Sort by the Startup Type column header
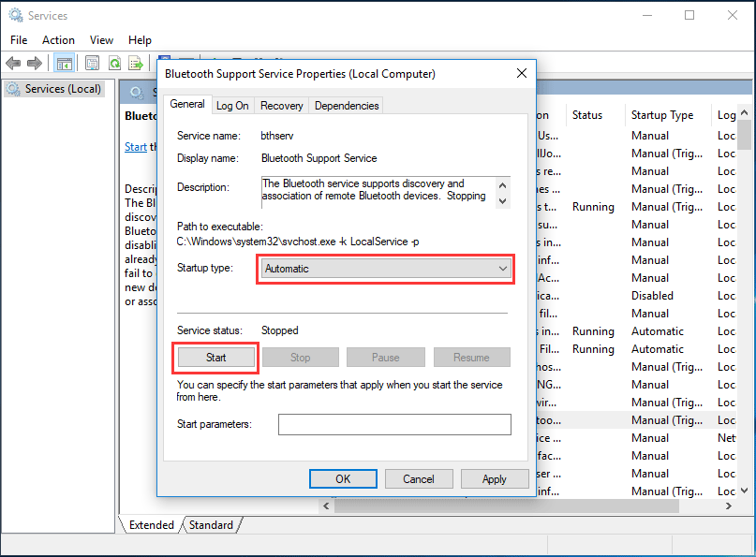Screen dimensions: 756x557 pos(662,115)
